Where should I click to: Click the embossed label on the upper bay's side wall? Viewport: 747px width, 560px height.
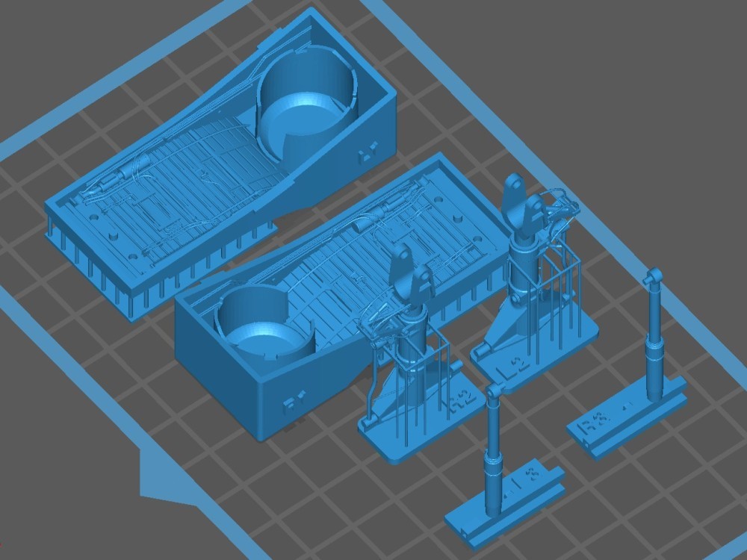(x=365, y=155)
